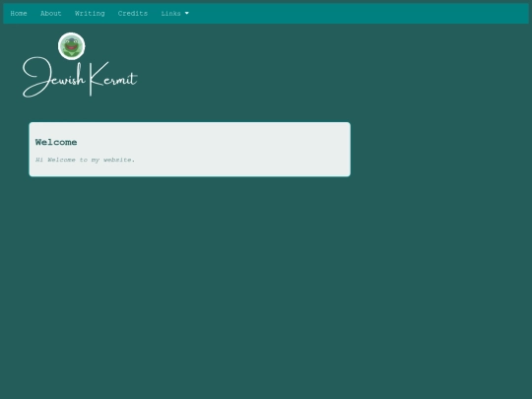Click the frog avatar icon

pos(72,45)
